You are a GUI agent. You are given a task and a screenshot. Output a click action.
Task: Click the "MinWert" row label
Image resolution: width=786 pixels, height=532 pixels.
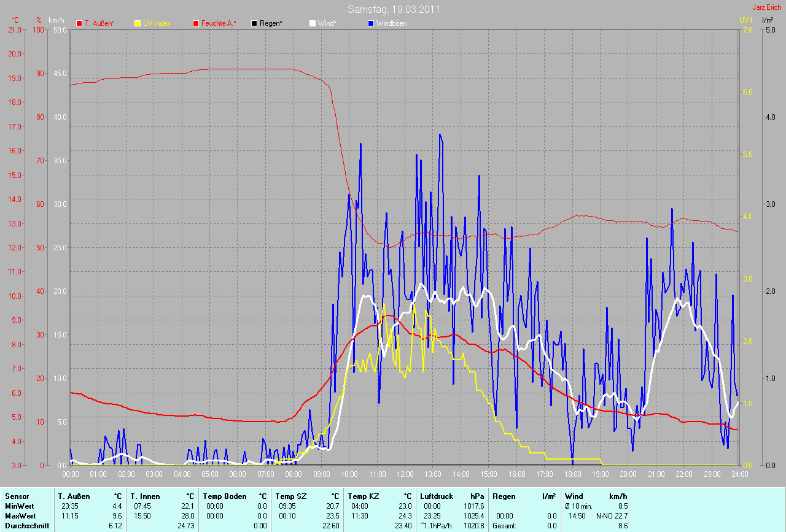pyautogui.click(x=19, y=506)
